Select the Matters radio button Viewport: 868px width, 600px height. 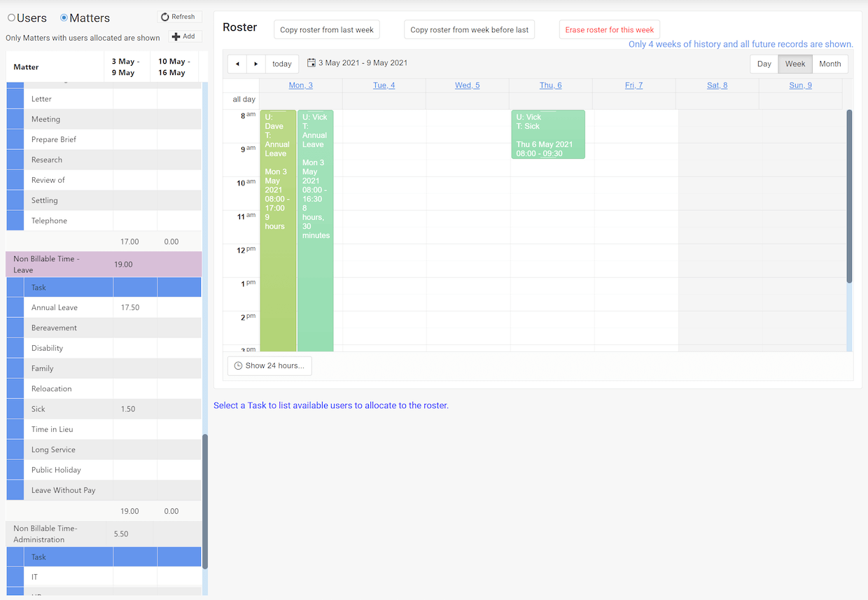click(64, 18)
